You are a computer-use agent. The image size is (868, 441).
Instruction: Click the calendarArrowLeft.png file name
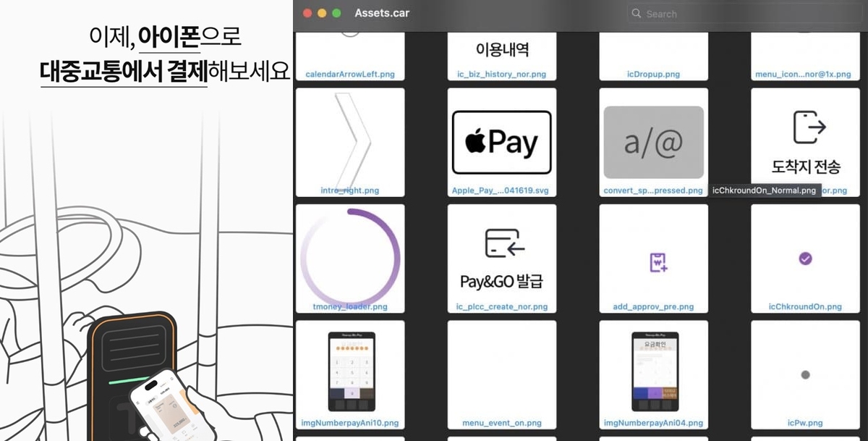tap(351, 75)
